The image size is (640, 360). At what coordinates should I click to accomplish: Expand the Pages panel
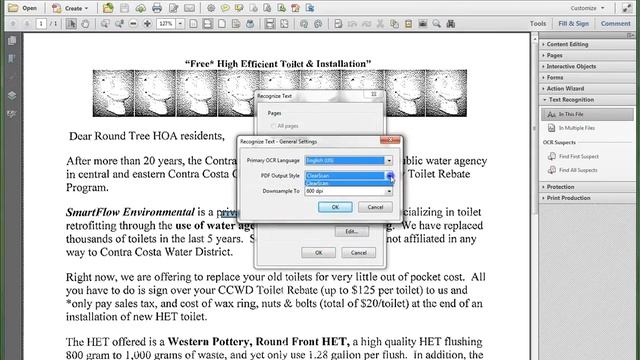(587, 55)
